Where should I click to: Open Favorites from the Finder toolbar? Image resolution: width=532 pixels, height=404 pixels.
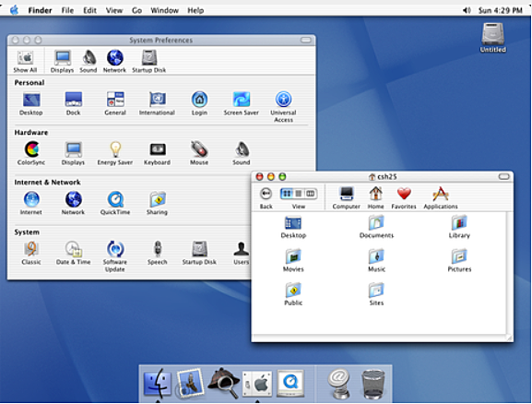tap(404, 198)
